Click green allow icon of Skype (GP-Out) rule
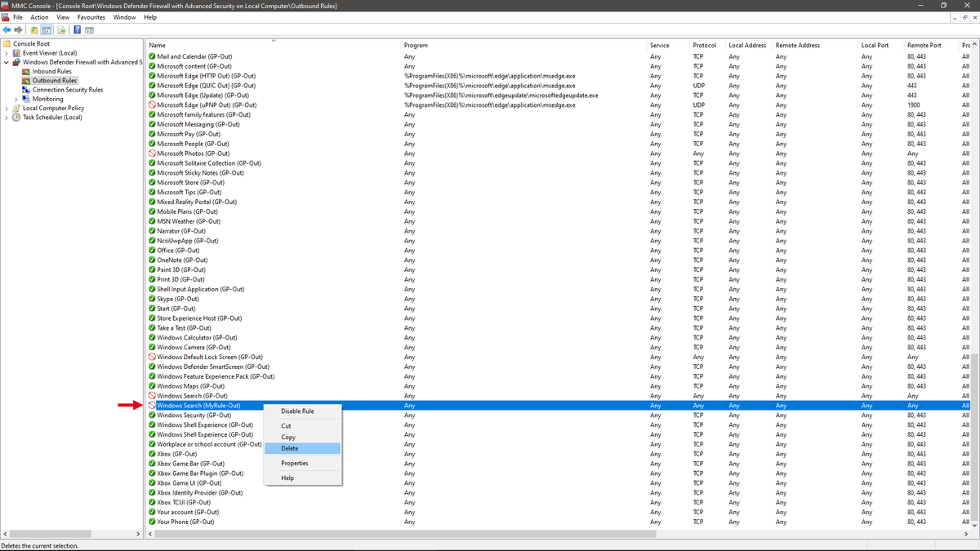This screenshot has width=980, height=551. click(x=152, y=299)
